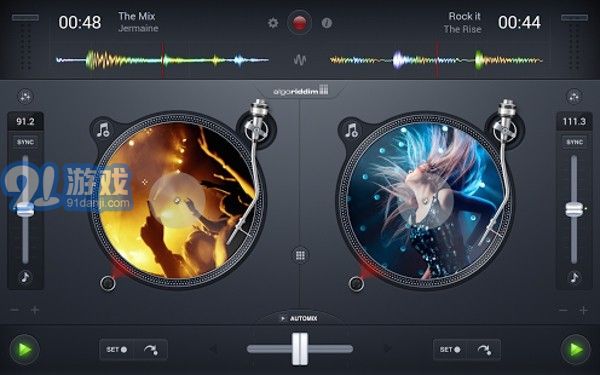The width and height of the screenshot is (600, 375).
Task: Click the algoriddim logo
Action: 300,91
